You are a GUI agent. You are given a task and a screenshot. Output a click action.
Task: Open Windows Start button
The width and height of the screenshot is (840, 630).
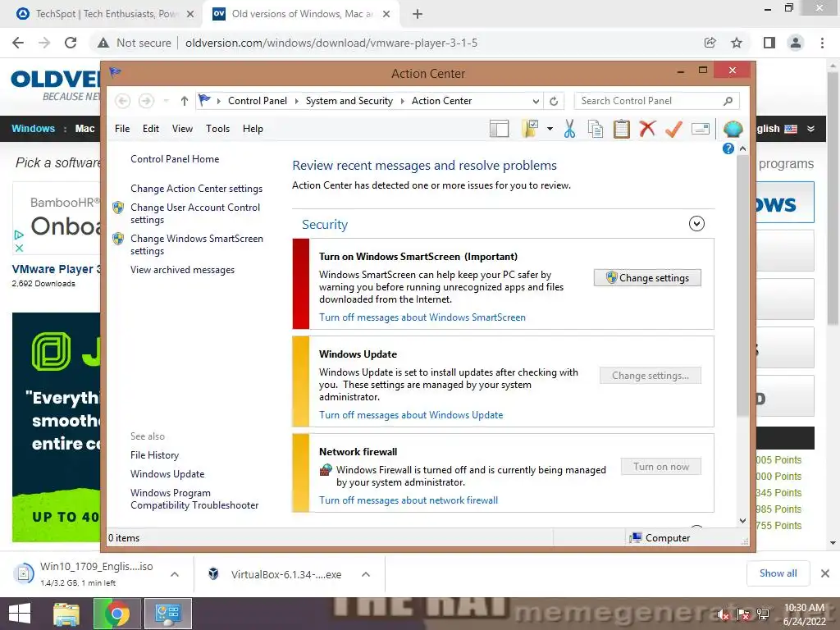click(x=20, y=614)
